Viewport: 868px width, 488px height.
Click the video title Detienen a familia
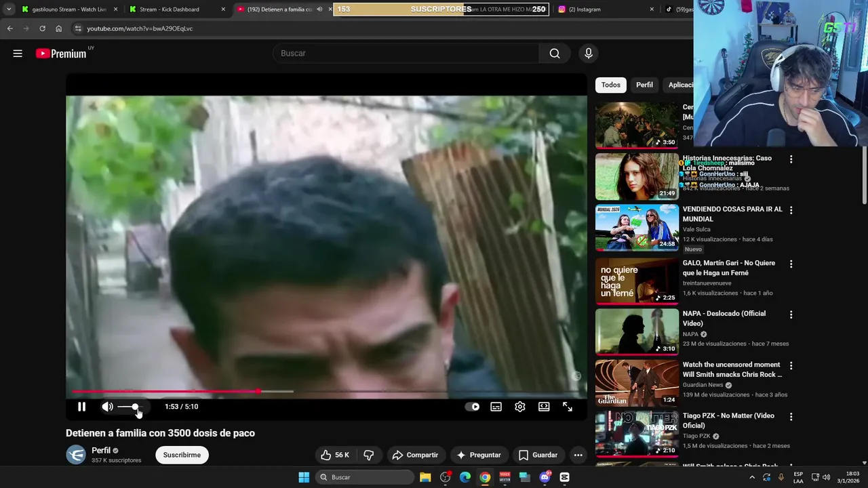click(160, 433)
